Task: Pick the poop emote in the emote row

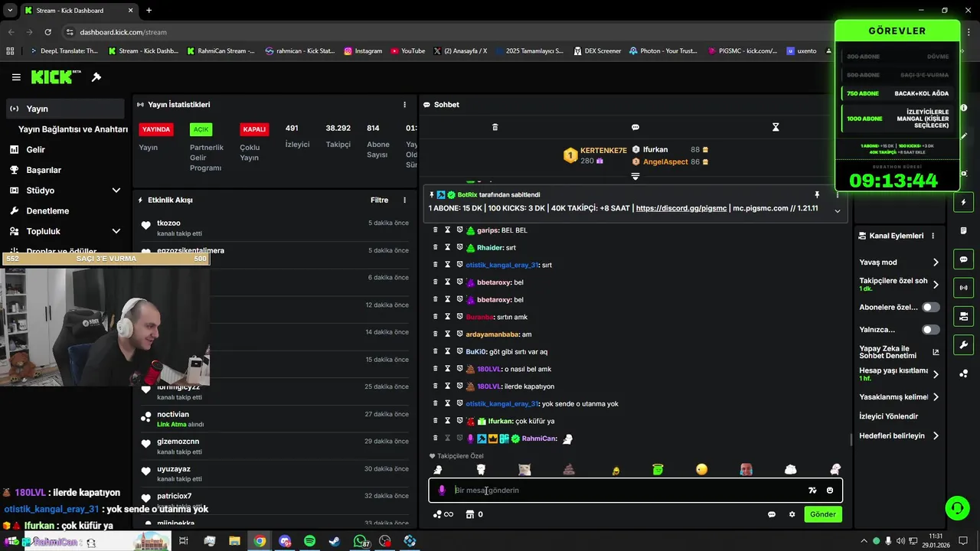Action: coord(569,469)
